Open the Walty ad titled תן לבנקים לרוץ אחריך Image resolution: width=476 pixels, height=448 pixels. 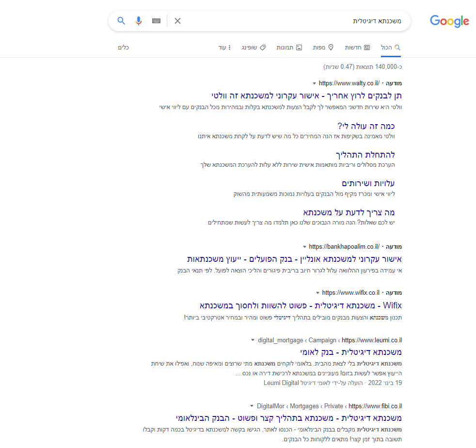pos(307,96)
